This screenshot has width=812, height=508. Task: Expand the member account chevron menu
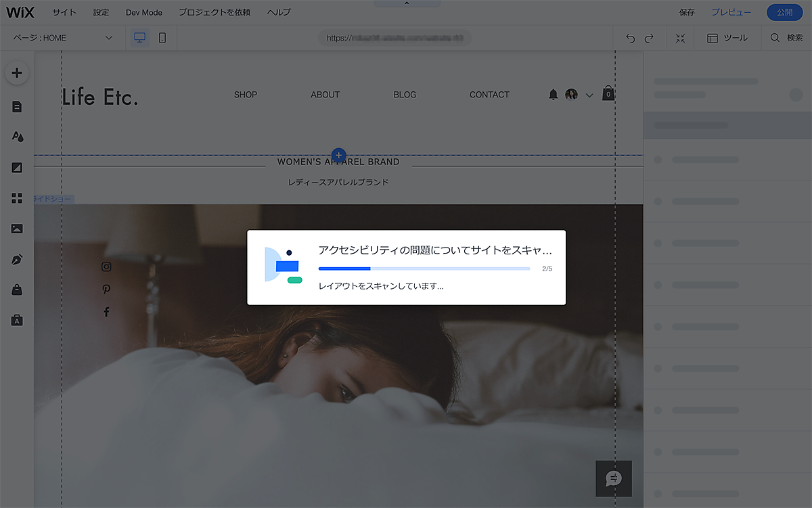tap(589, 95)
